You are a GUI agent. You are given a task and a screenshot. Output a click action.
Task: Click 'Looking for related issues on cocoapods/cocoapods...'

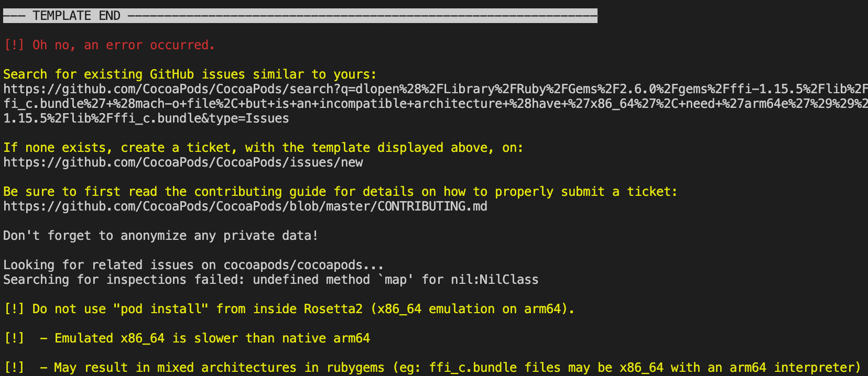coord(193,265)
